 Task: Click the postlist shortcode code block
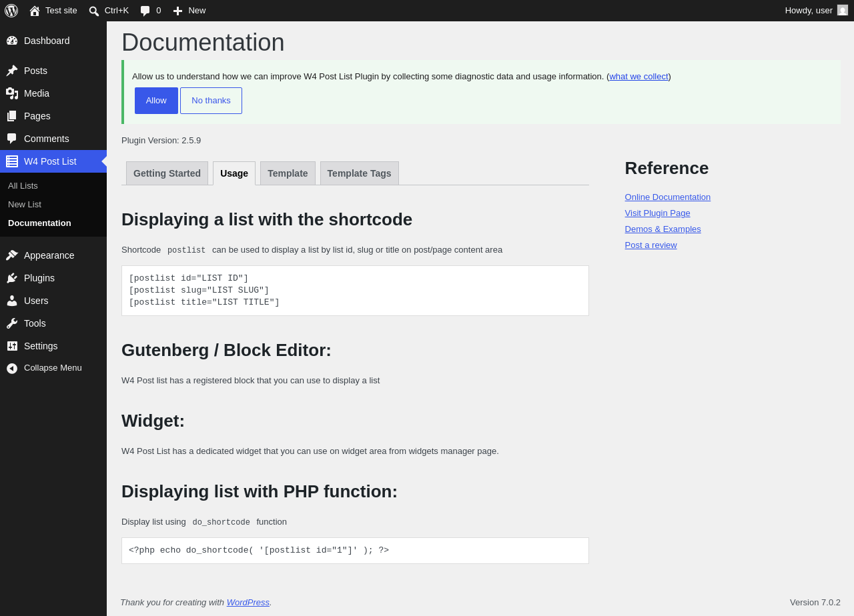coord(355,291)
